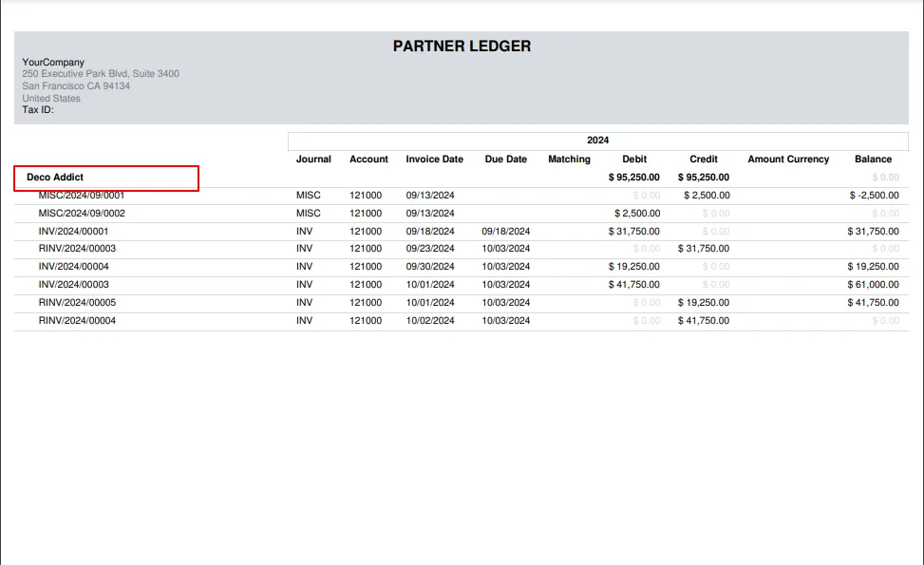Click invoice date 10/02/2024

(430, 321)
